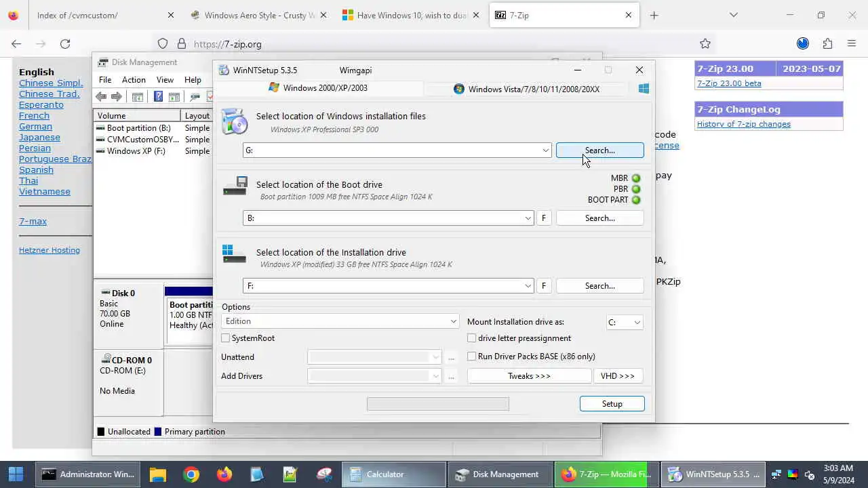868x488 pixels.
Task: Open the Firefox extensions puzzle icon
Action: coord(827,44)
